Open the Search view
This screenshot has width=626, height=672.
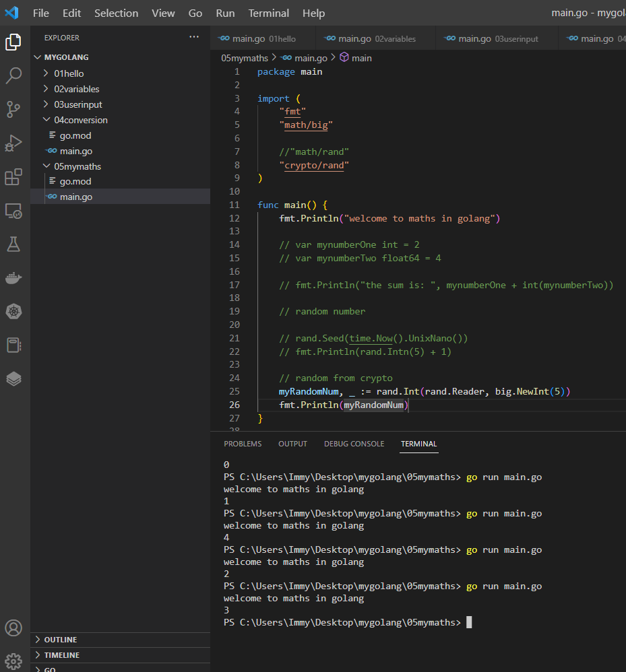tap(13, 75)
